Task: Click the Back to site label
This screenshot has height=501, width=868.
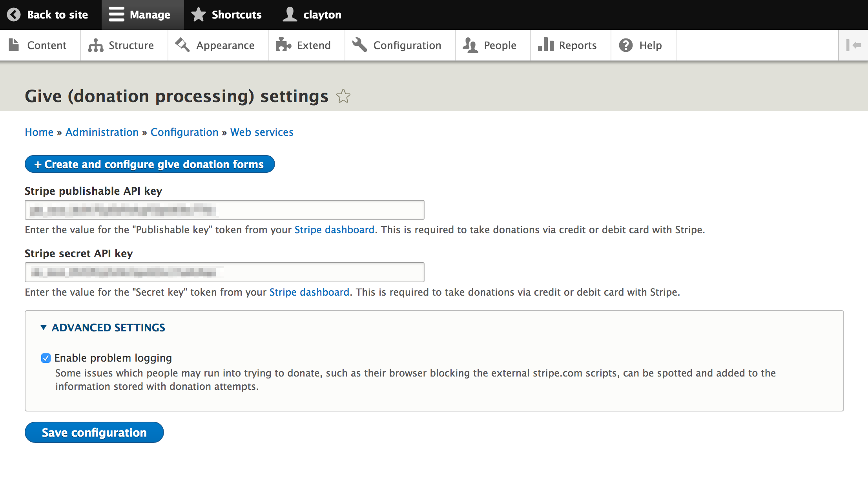Action: tap(58, 15)
